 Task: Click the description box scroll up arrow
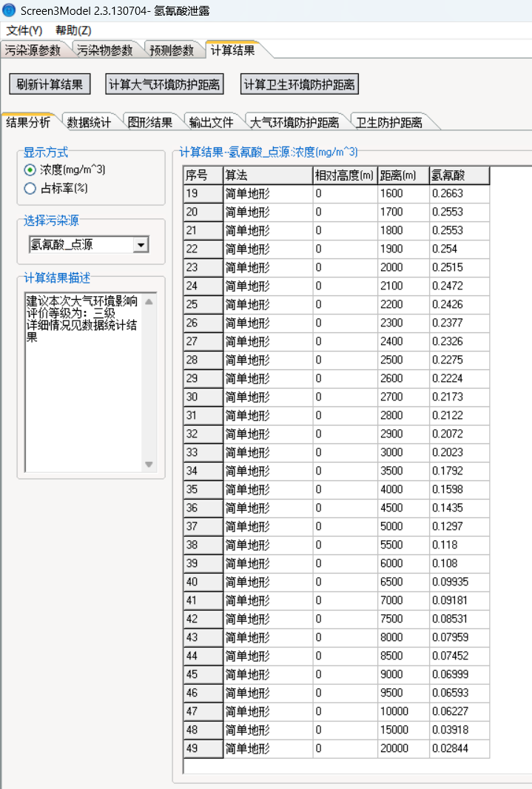(149, 301)
